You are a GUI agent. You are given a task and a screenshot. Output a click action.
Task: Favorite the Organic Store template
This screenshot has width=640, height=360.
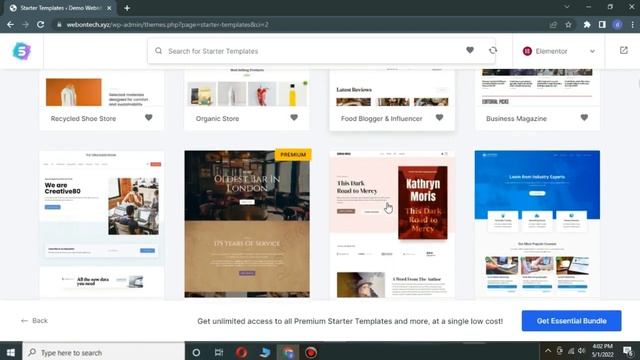click(x=294, y=118)
